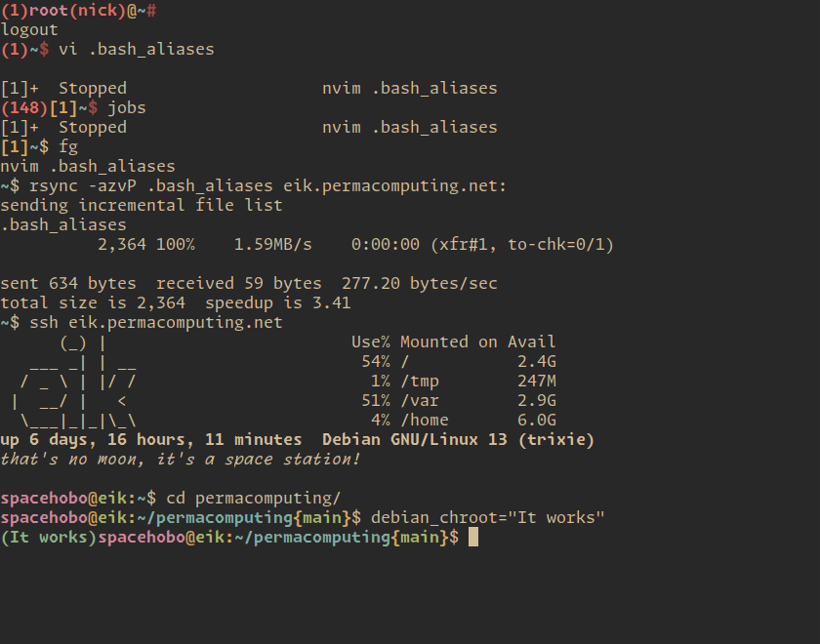Click the "ssh eik.permacomputing.net" command
Screen dimensions: 820x644
(x=156, y=323)
